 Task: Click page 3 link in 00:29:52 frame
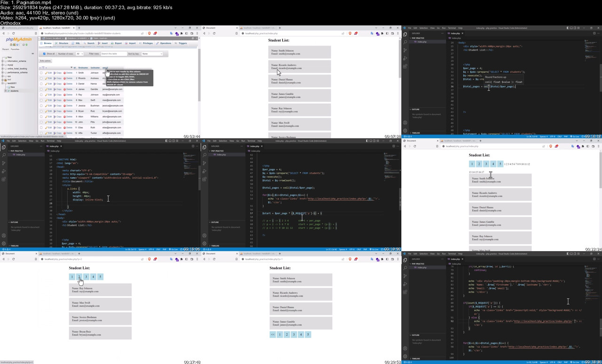pos(294,334)
